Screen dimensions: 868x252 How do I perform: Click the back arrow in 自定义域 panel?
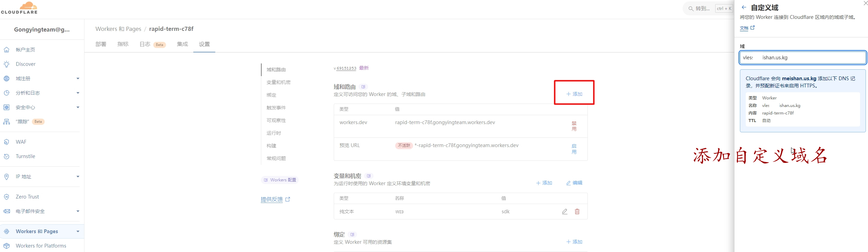(x=744, y=7)
